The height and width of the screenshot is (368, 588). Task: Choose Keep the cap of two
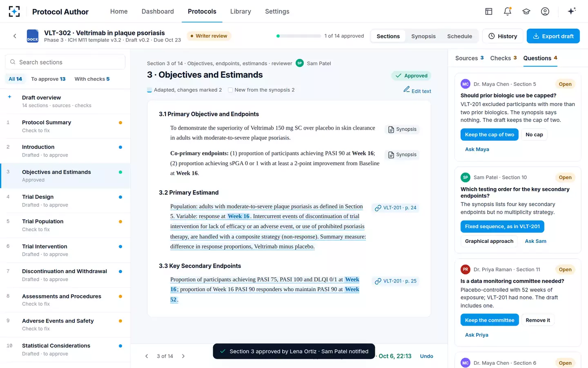[490, 135]
